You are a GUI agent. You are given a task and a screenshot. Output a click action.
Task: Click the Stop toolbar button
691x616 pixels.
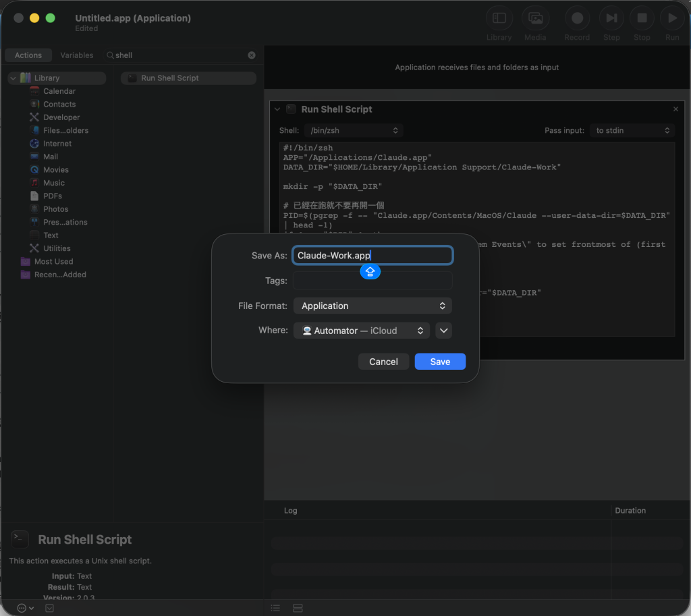[642, 18]
